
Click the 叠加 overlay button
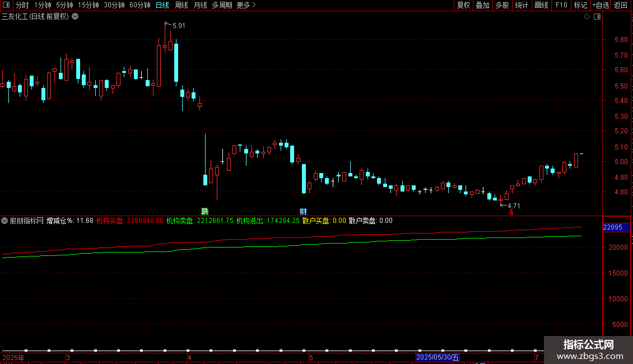click(x=482, y=5)
